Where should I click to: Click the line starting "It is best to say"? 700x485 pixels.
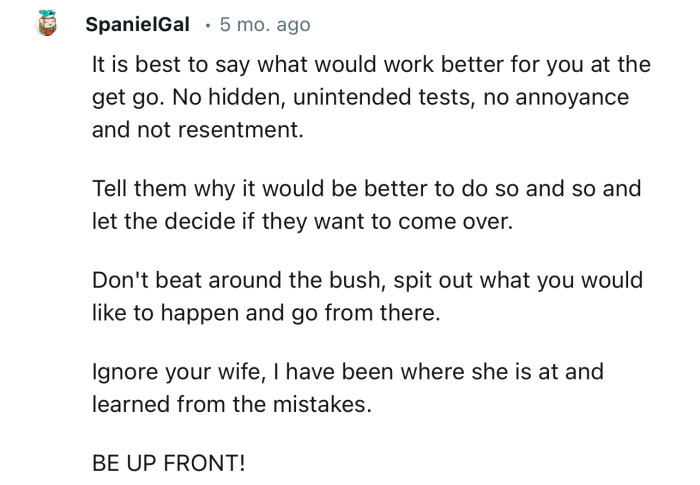(370, 66)
